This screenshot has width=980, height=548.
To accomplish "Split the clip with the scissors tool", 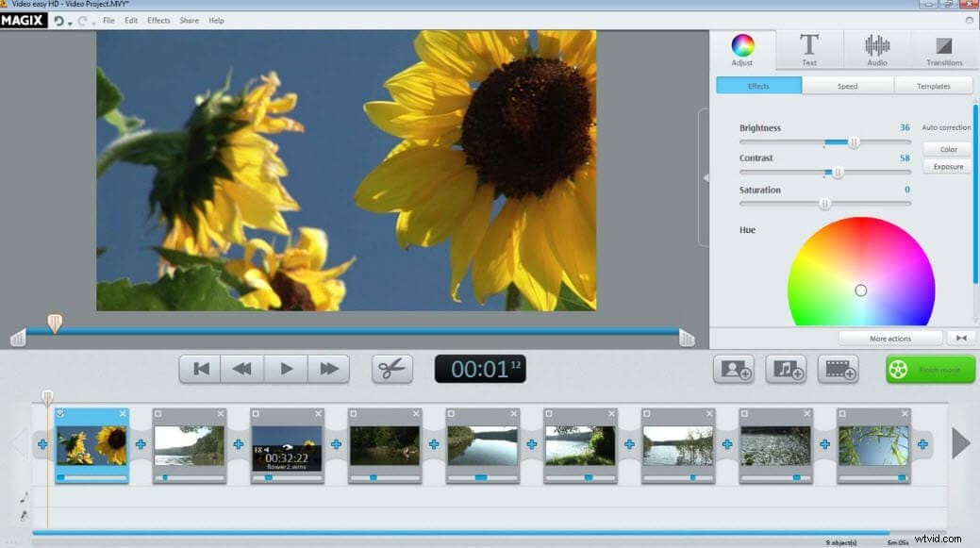I will [391, 369].
